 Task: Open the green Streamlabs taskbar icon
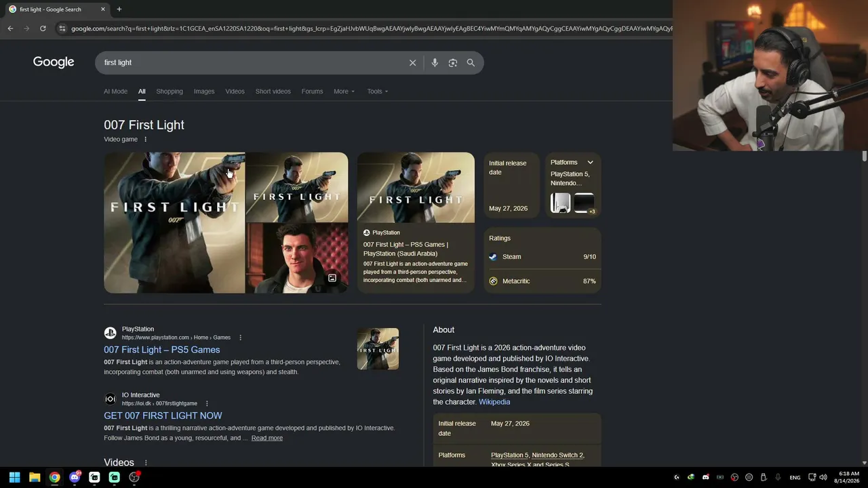115,477
